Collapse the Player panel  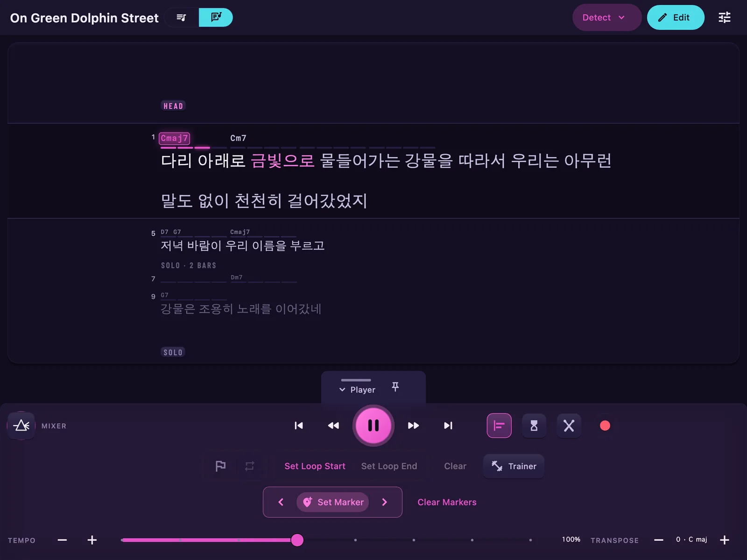357,390
